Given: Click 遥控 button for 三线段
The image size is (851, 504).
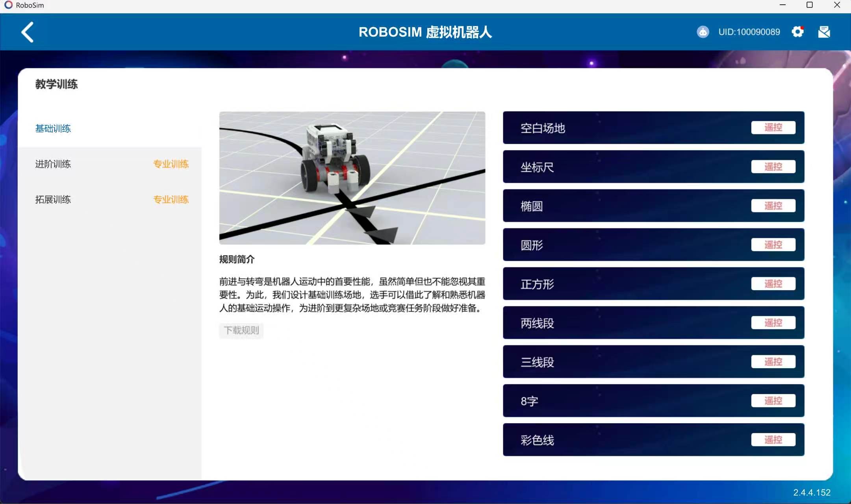Looking at the screenshot, I should 773,361.
